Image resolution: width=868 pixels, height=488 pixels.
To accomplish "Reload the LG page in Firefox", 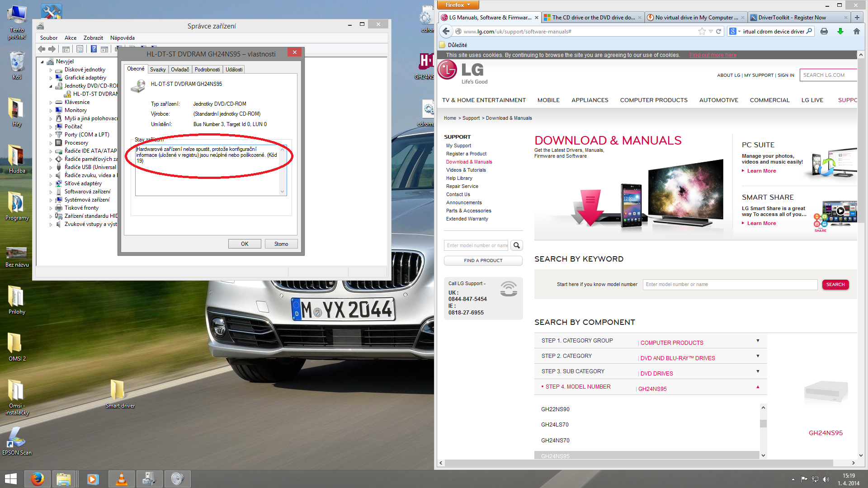I will pyautogui.click(x=718, y=31).
